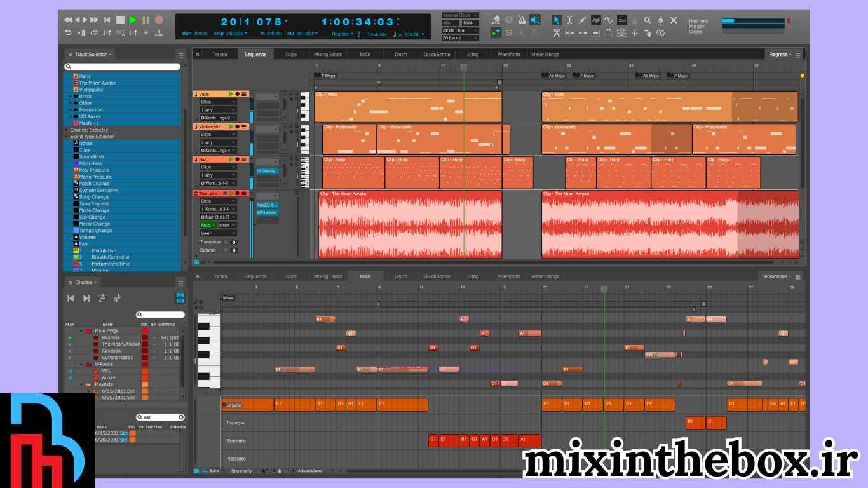868x488 pixels.
Task: Toggle memory cycle loop button
Action: pyautogui.click(x=94, y=33)
